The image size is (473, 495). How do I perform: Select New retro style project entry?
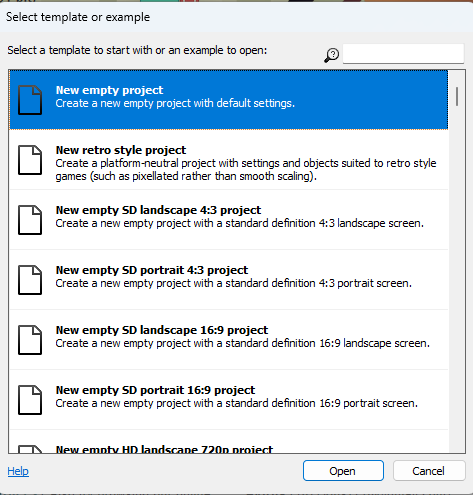pos(229,160)
